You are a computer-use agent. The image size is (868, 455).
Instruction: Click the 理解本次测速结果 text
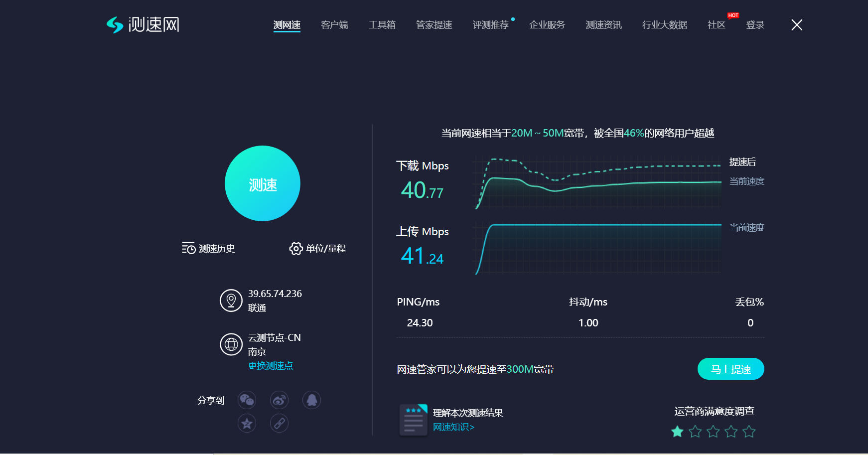[x=468, y=413]
